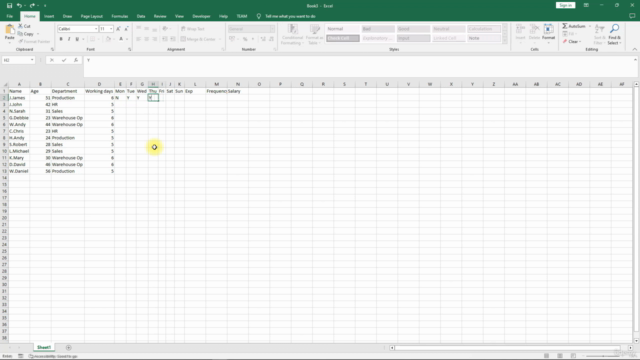640x360 pixels.
Task: Click the zoom slider in status bar
Action: pyautogui.click(x=604, y=356)
